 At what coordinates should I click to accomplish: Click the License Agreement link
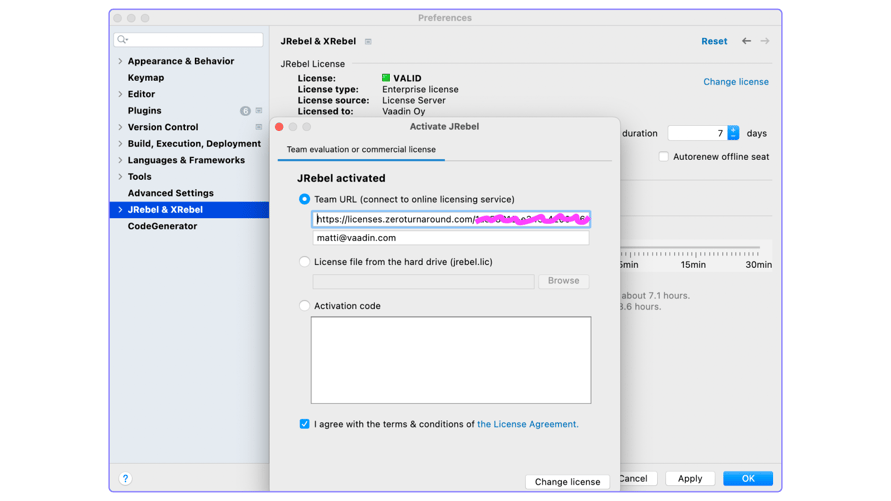[527, 424]
